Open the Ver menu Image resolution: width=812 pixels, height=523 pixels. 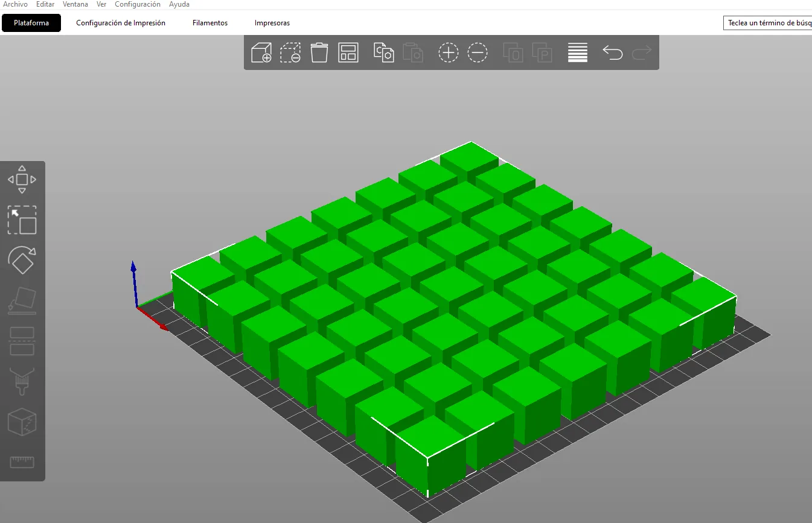(101, 4)
